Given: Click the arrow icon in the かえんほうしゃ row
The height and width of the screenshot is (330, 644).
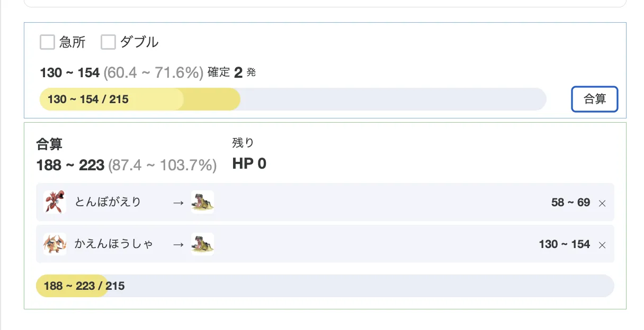Looking at the screenshot, I should (177, 244).
